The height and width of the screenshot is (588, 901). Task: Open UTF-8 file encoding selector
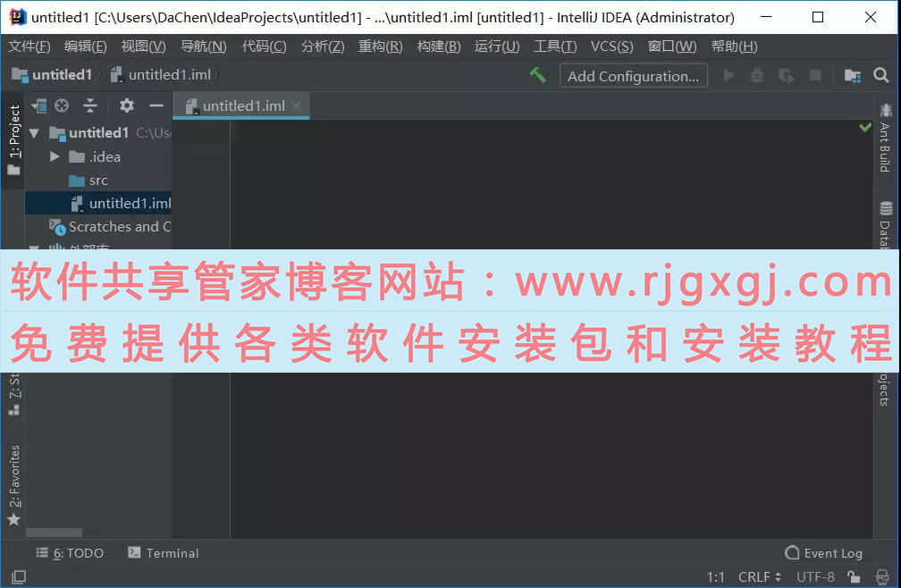[815, 576]
